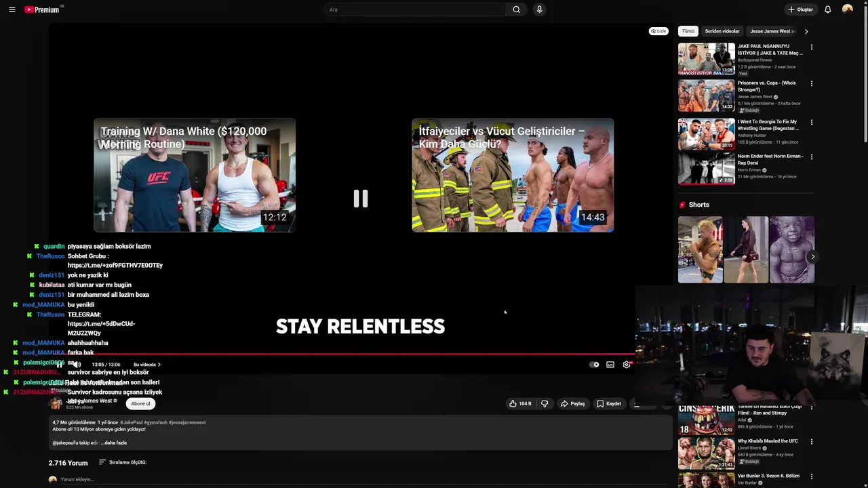Like the video with 104 B button

520,403
